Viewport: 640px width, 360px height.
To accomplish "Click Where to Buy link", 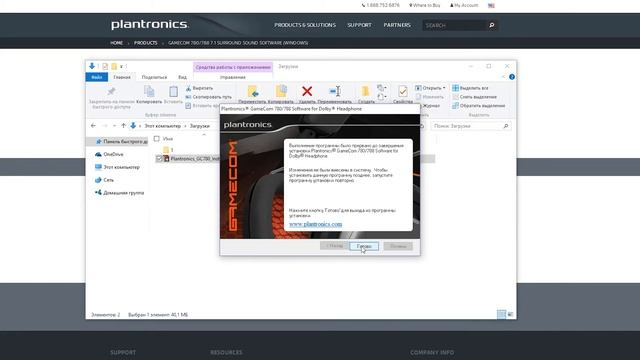I will click(x=424, y=5).
